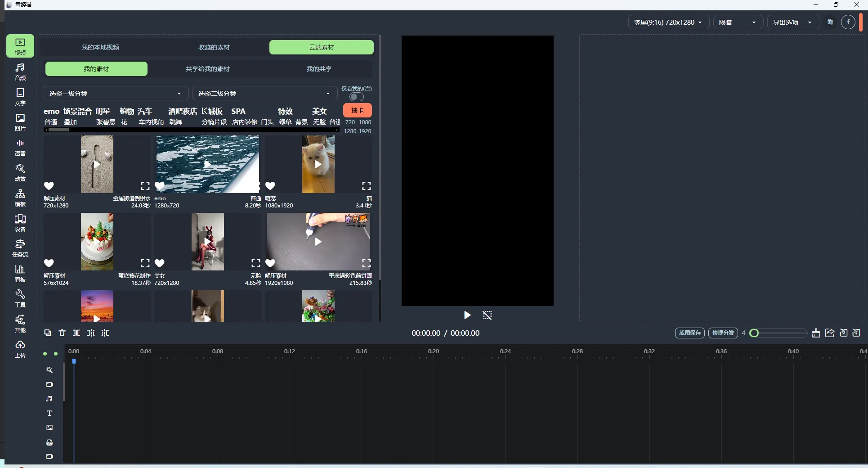Open the 模板 template sidebar panel

coord(20,197)
